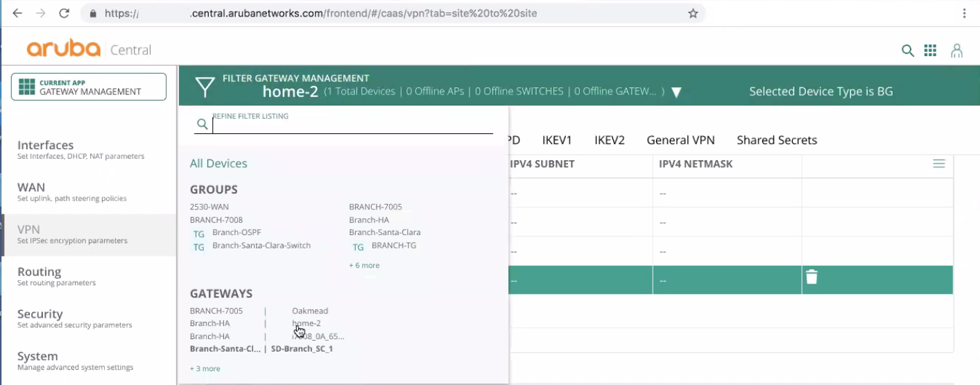Switch to the General VPN tab
Screen dimensions: 980x385
click(680, 140)
